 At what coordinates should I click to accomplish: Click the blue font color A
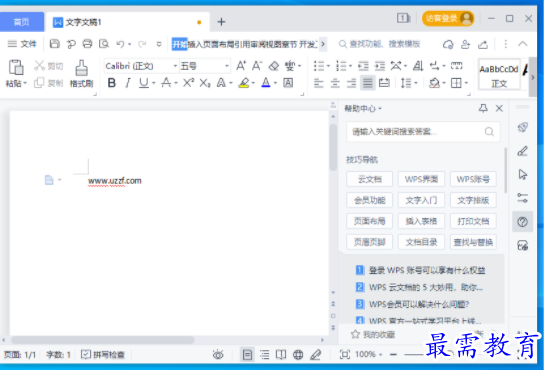pyautogui.click(x=266, y=83)
